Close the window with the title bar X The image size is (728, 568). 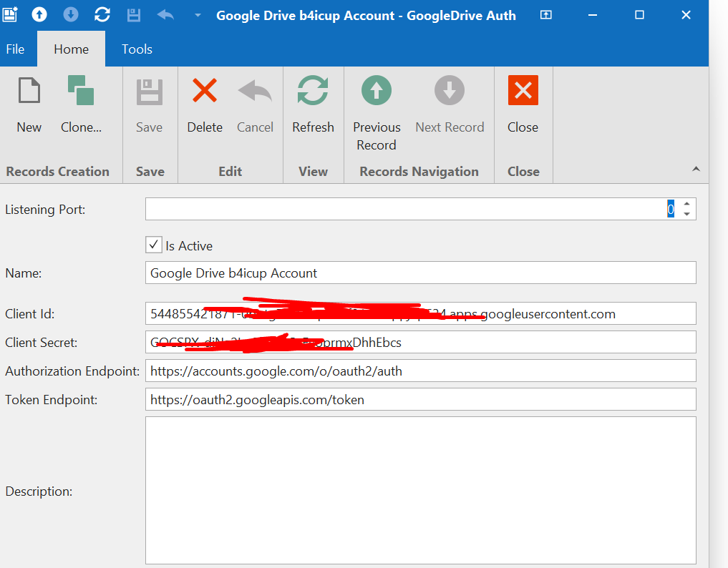tap(686, 15)
